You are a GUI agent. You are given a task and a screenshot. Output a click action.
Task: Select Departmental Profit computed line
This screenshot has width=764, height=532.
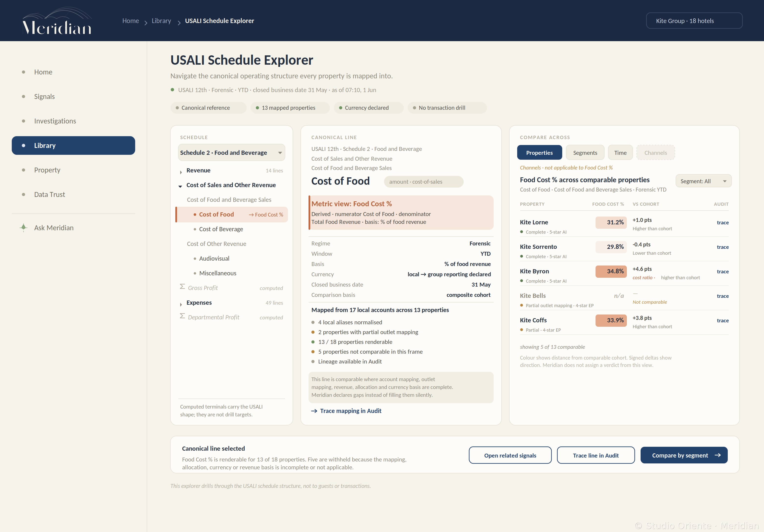(232, 317)
